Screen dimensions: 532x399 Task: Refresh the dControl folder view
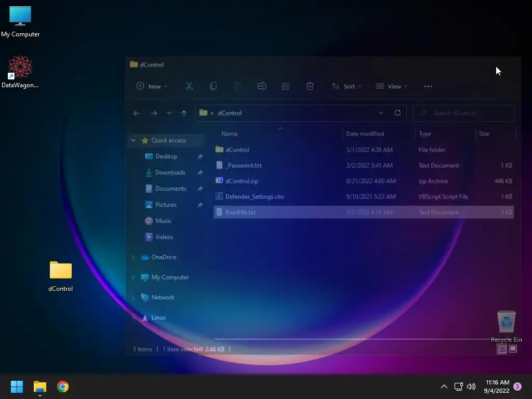397,113
